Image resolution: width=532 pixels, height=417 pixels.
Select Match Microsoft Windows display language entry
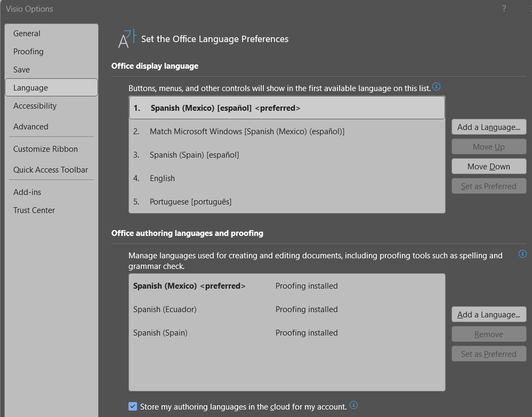tap(287, 131)
